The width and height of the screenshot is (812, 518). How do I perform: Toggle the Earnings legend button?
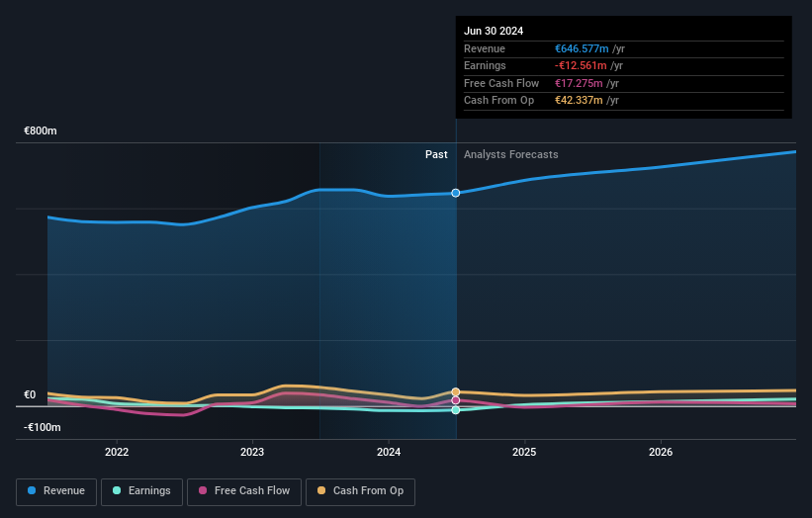tap(141, 491)
